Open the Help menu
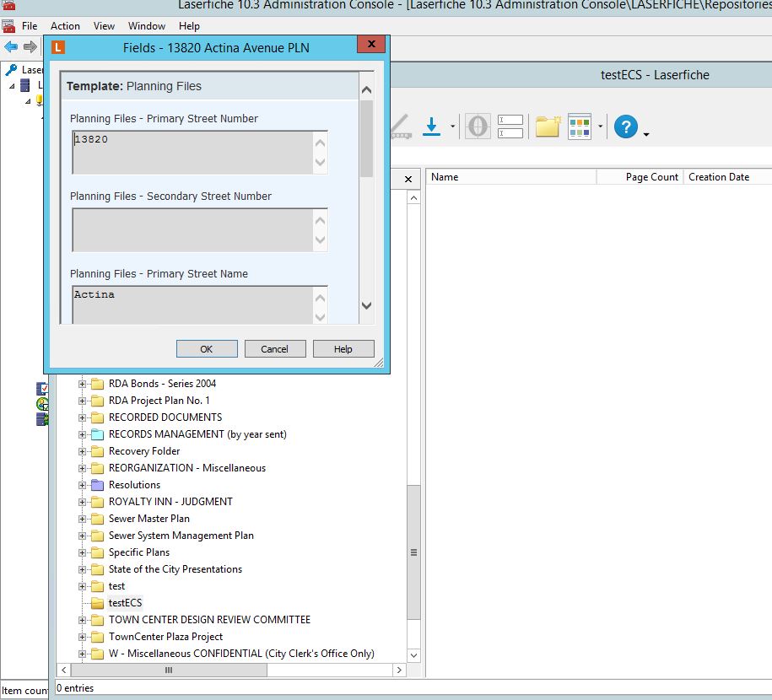Screen dimensions: 772x700 pos(189,26)
